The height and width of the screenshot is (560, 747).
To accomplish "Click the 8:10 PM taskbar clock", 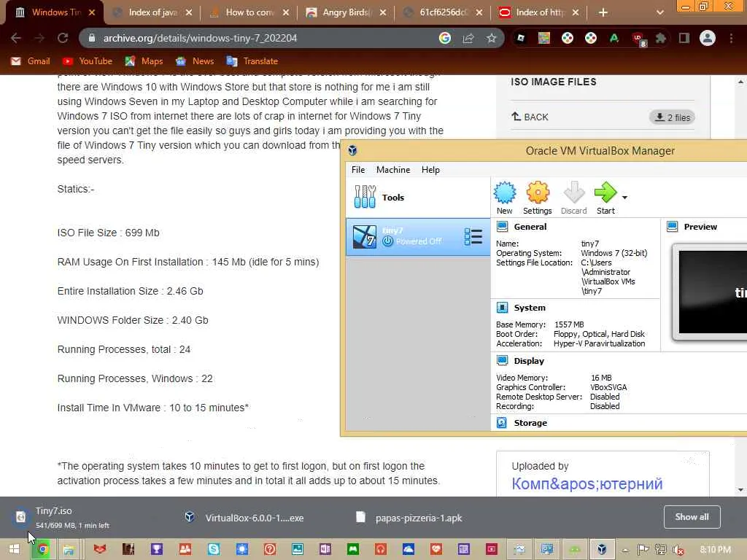I will [715, 550].
